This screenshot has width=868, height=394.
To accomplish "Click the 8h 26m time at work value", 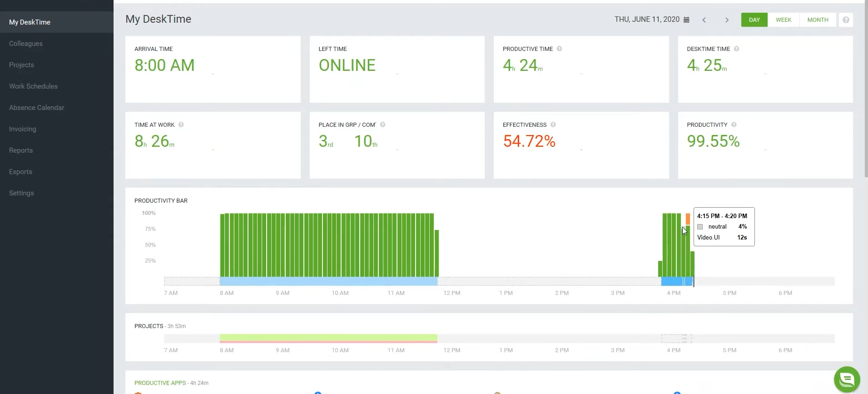I will point(154,141).
